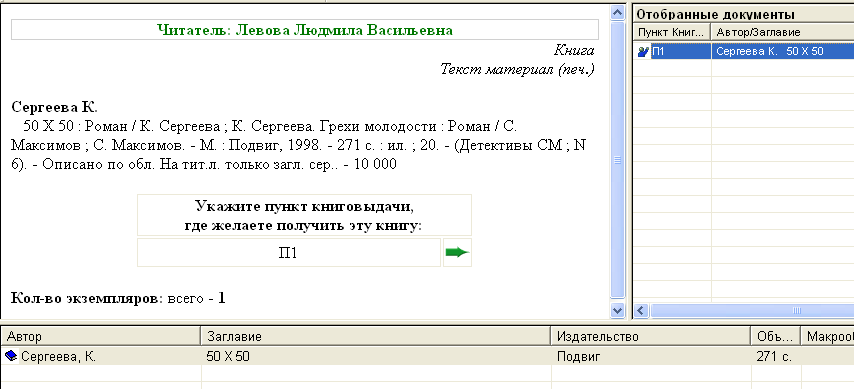
Task: Click the Книга document type label
Action: pyautogui.click(x=574, y=51)
